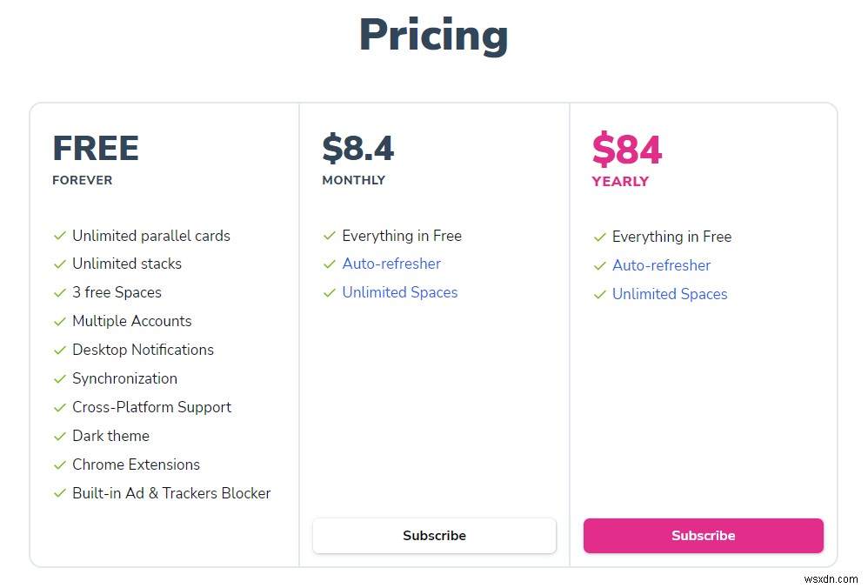Click checkmark icon beside Chrome Extensions

[60, 464]
